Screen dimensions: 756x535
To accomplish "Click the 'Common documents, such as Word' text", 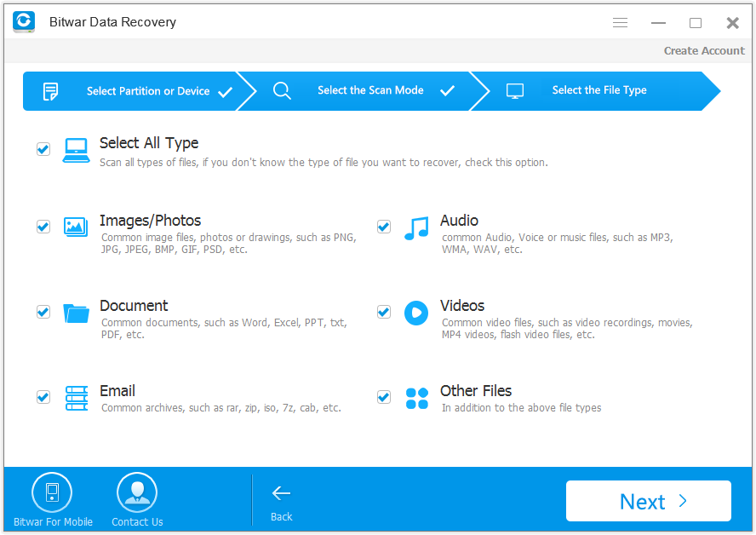I will [224, 329].
